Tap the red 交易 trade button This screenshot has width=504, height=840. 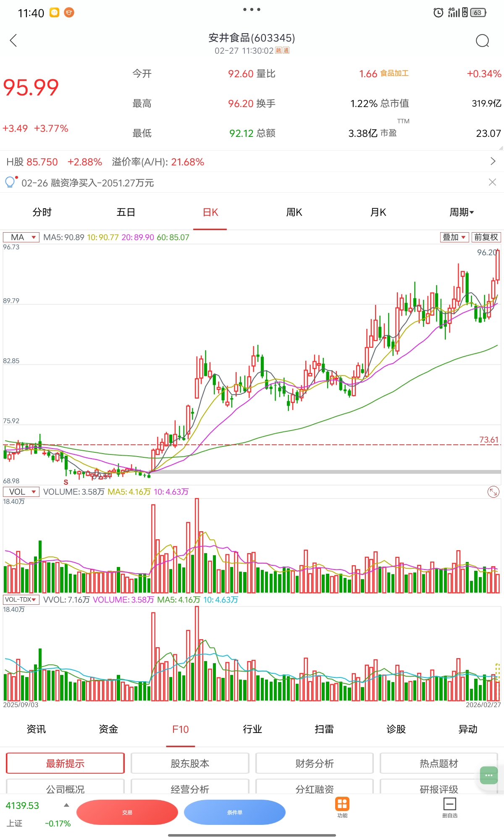127,812
